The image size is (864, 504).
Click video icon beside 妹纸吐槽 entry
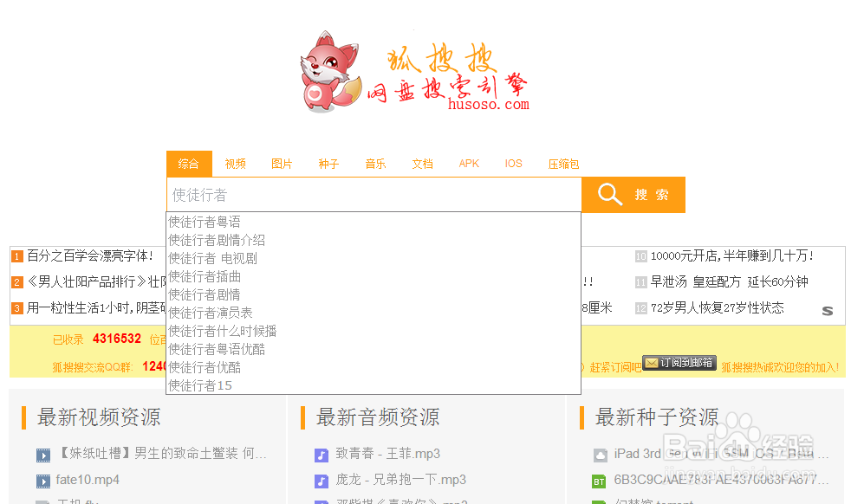point(43,455)
